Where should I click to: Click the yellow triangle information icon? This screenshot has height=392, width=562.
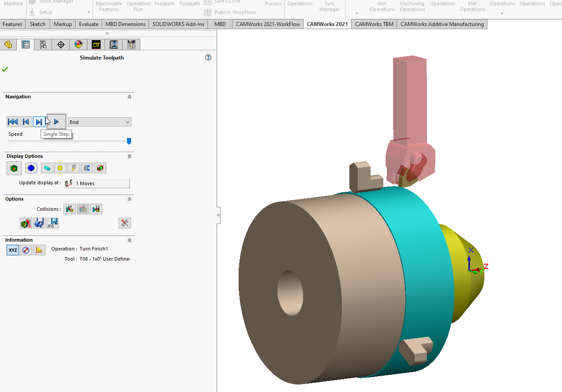click(39, 250)
